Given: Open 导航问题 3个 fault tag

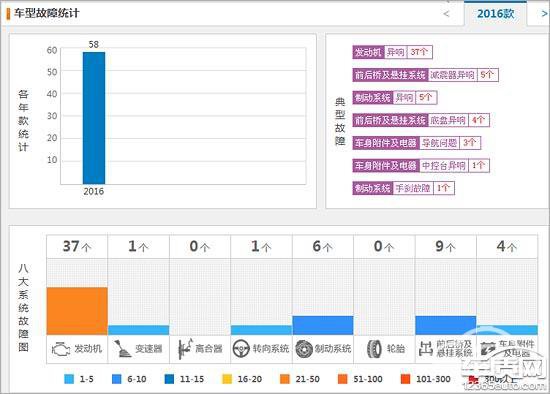Looking at the screenshot, I should click(416, 143).
